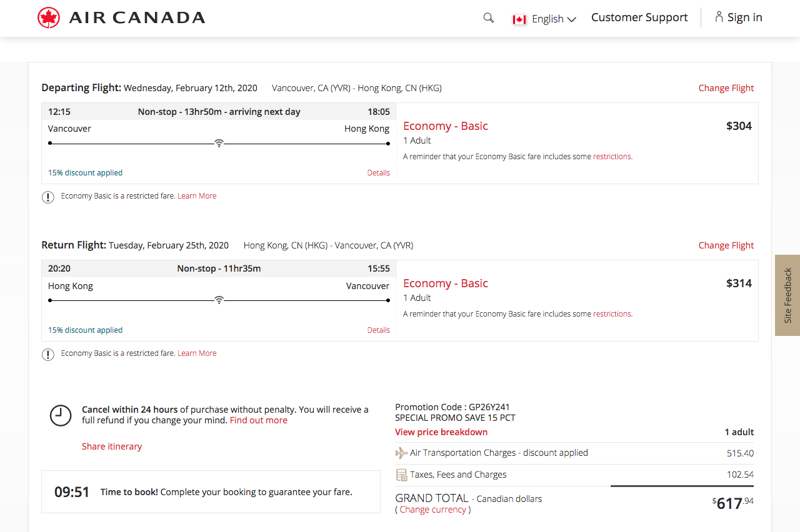Click airplane icon beside Air Transportation Charges
800x532 pixels.
click(x=401, y=453)
